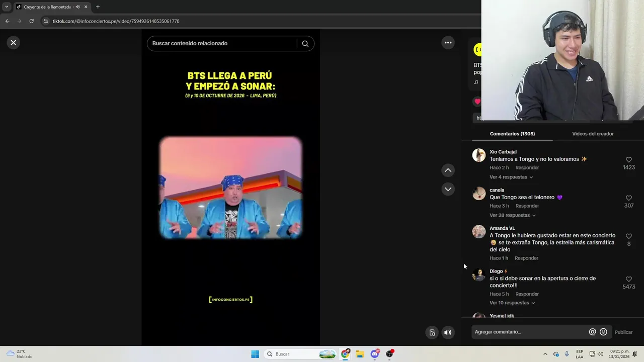Viewport: 644px width, 362px height.
Task: Expand 'Ver 10 respuestas' under Diego
Action: pos(512,303)
